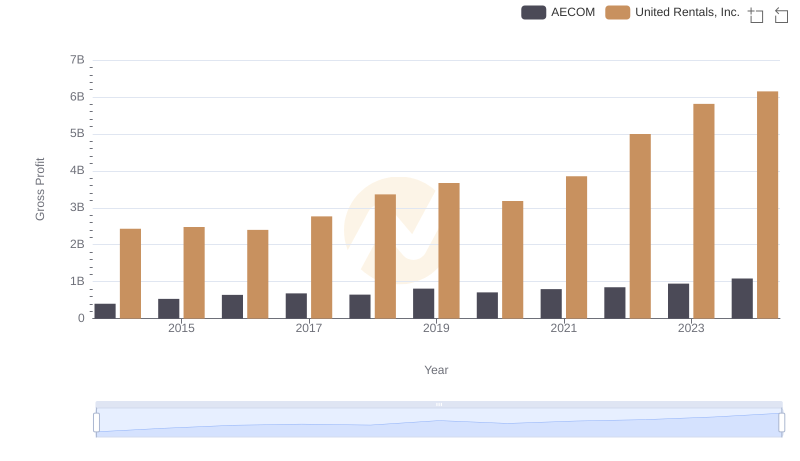Click the Year axis title
This screenshot has width=800, height=461.
click(436, 370)
